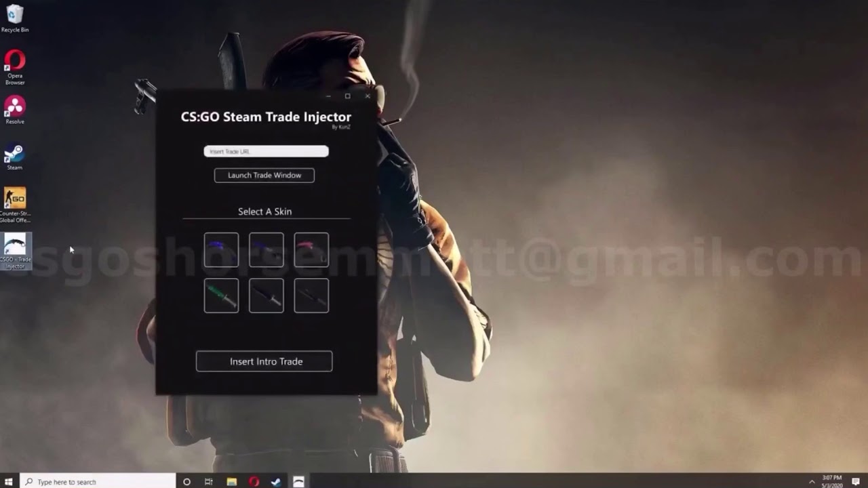Viewport: 868px width, 488px height.
Task: Select the black knife skin, bottom-right
Action: click(311, 296)
